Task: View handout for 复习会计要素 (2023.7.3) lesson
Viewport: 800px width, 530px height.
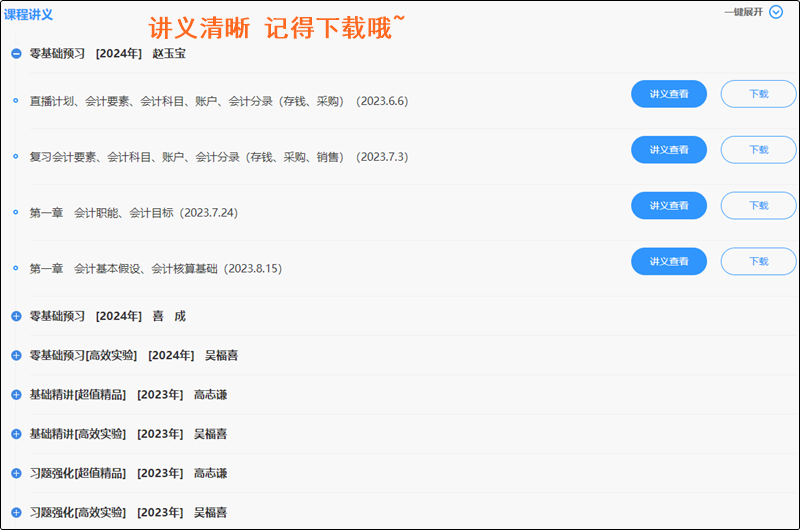Action: (x=669, y=149)
